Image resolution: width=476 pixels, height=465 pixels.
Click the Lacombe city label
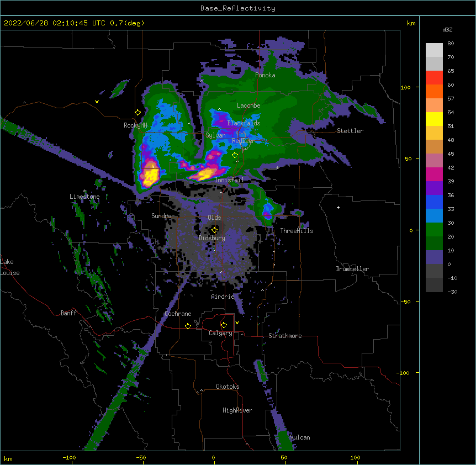248,105
